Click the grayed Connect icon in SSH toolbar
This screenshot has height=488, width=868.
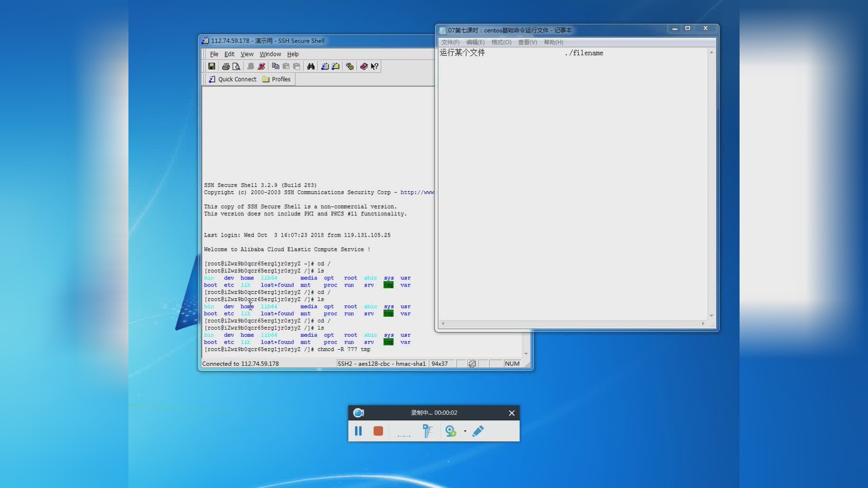(x=251, y=66)
